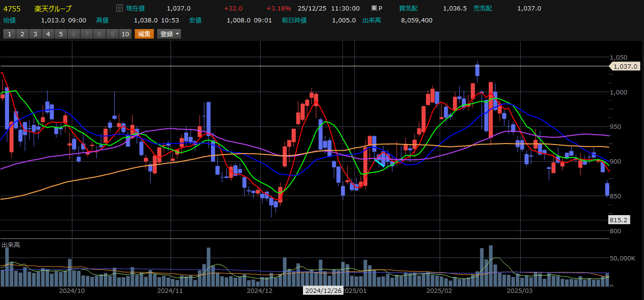This screenshot has height=300, width=644.
Task: Switch to chart preset 2
Action: [x=22, y=34]
